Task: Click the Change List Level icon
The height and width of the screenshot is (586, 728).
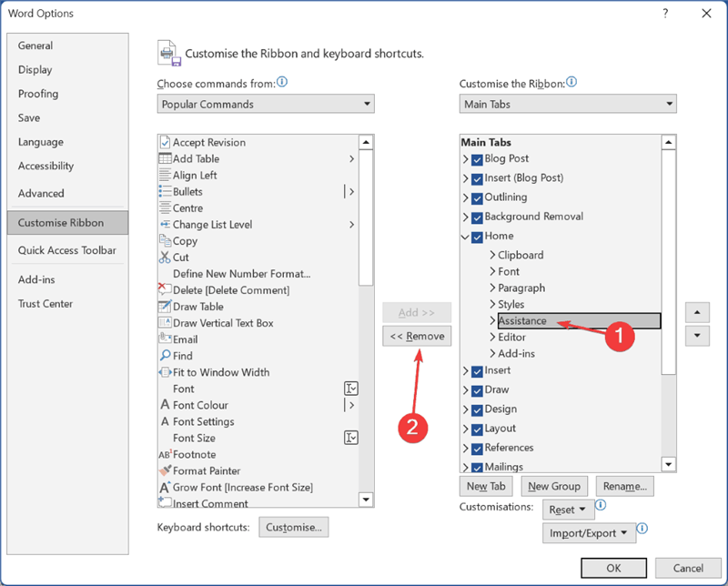Action: click(165, 224)
